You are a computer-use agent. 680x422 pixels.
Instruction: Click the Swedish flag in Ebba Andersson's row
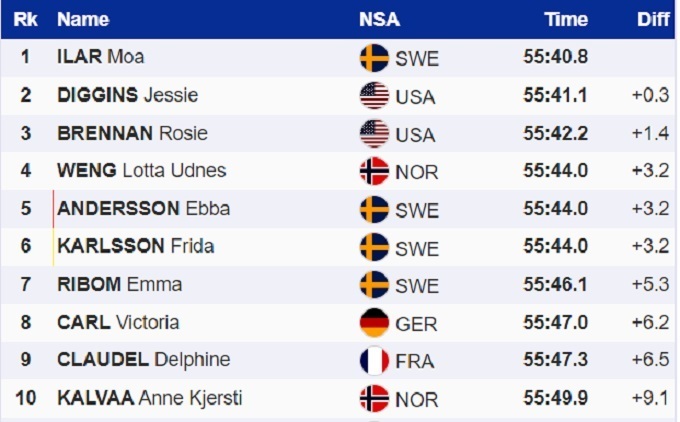(374, 210)
